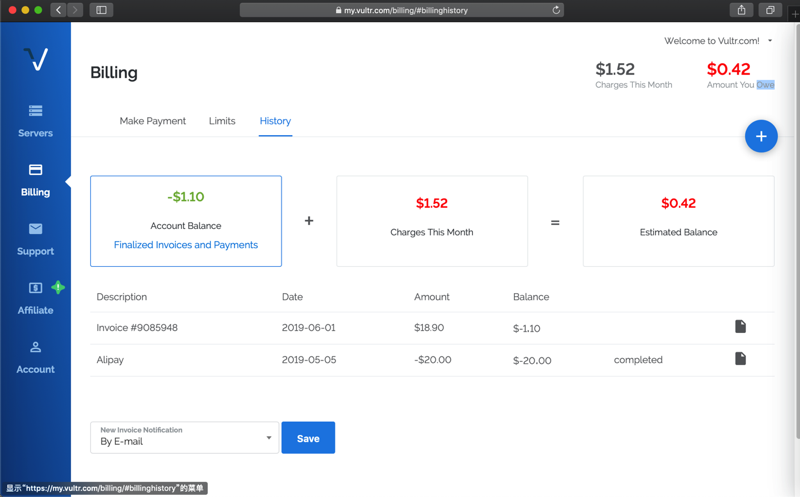Open Finalized Invoices and Payments link
The width and height of the screenshot is (800, 497).
pyautogui.click(x=186, y=245)
